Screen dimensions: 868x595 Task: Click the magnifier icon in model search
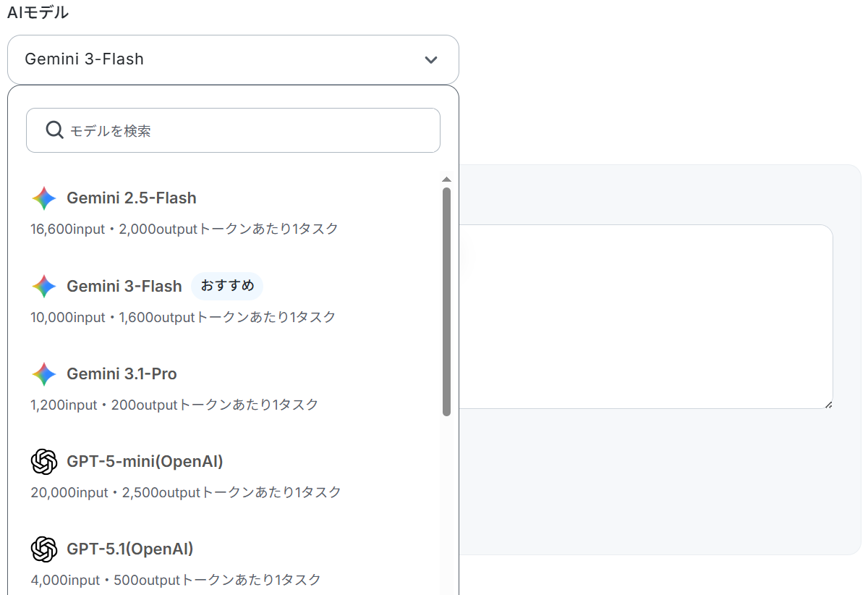[x=54, y=130]
